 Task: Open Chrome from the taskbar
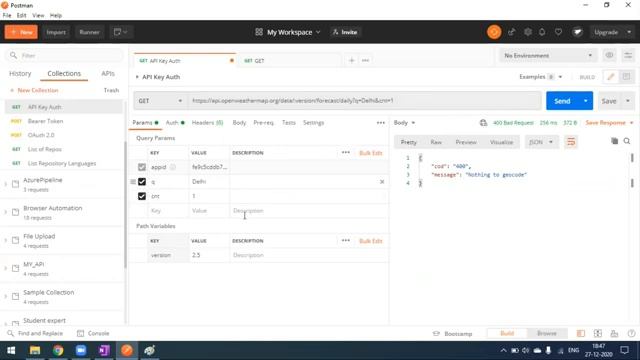pos(58,350)
